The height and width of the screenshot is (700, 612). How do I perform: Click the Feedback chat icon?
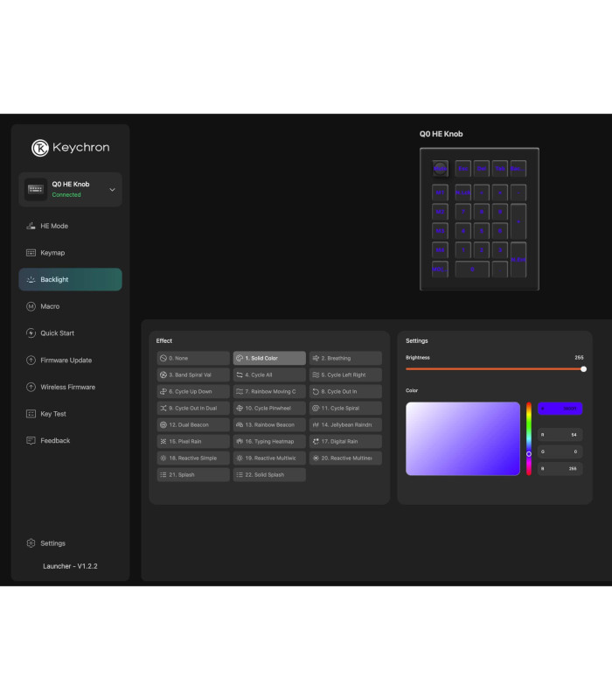31,441
